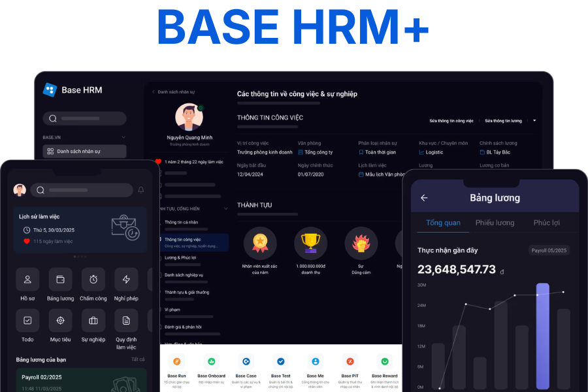Open the Bảng lương wallet icon
The image size is (588, 392).
pyautogui.click(x=60, y=280)
